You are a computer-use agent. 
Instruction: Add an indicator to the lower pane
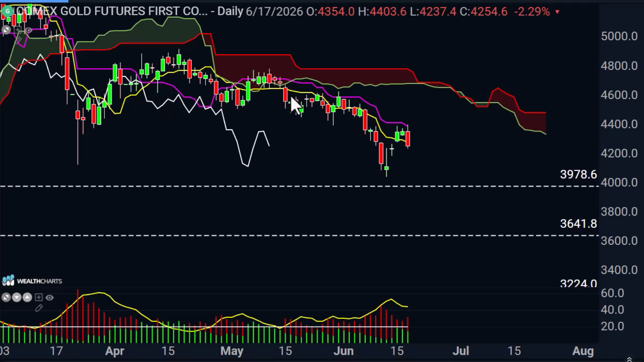39,297
